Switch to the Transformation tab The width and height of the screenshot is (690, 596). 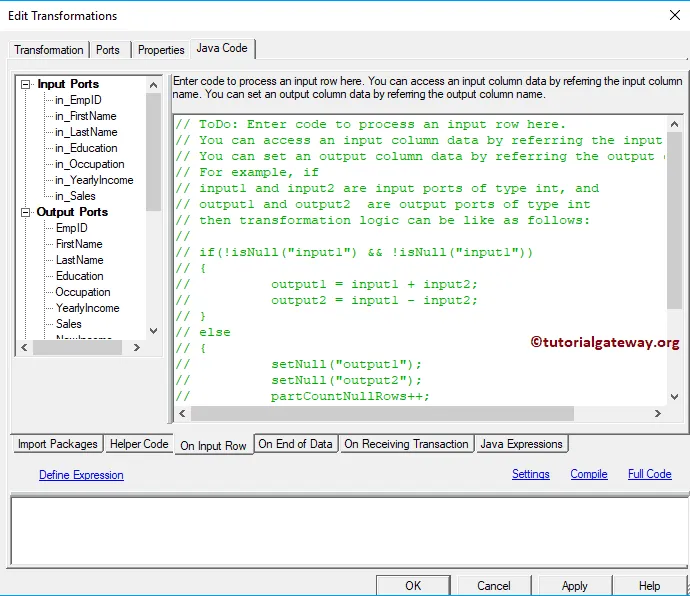(49, 50)
